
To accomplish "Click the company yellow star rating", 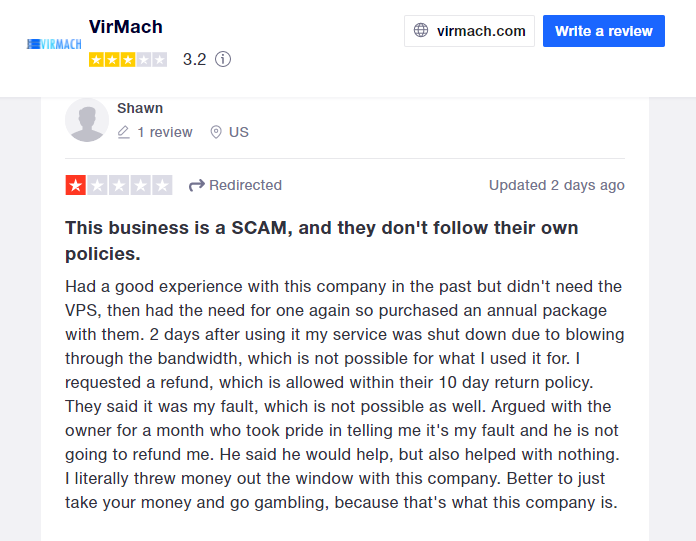I will 128,59.
